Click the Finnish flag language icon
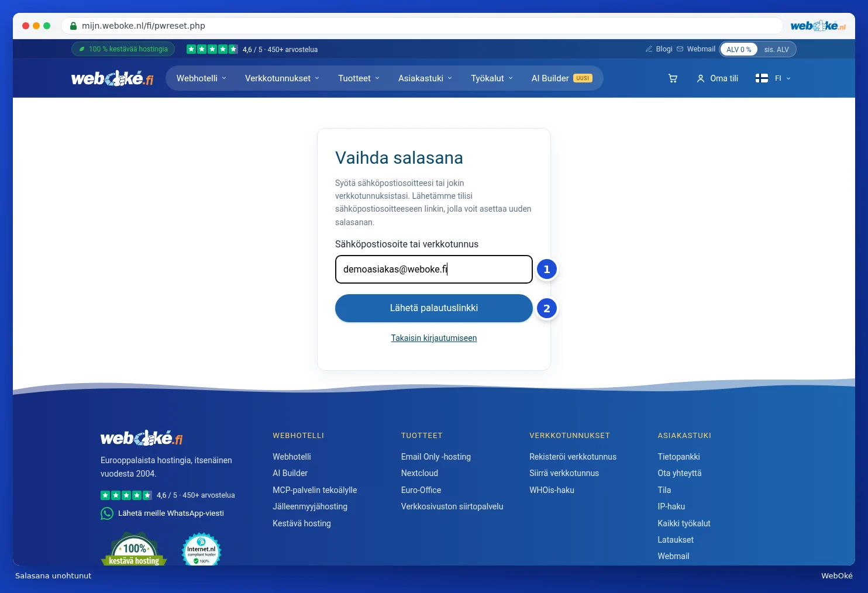The height and width of the screenshot is (593, 868). (x=762, y=78)
